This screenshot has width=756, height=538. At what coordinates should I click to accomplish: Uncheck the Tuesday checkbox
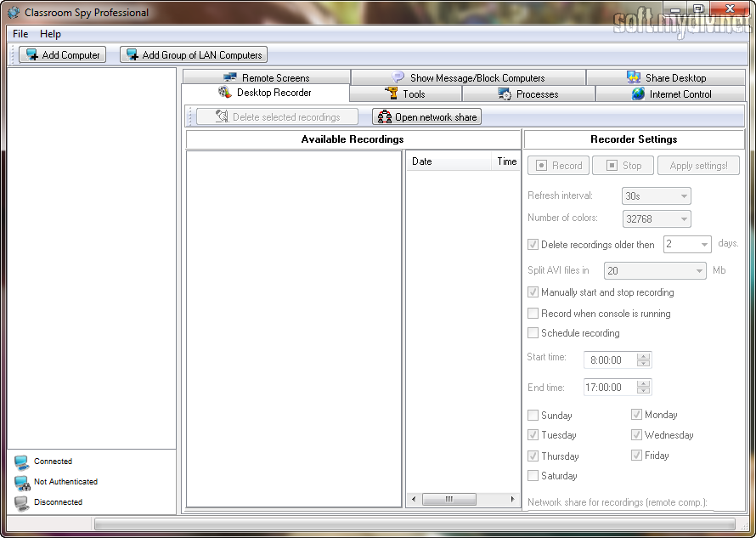pos(533,435)
